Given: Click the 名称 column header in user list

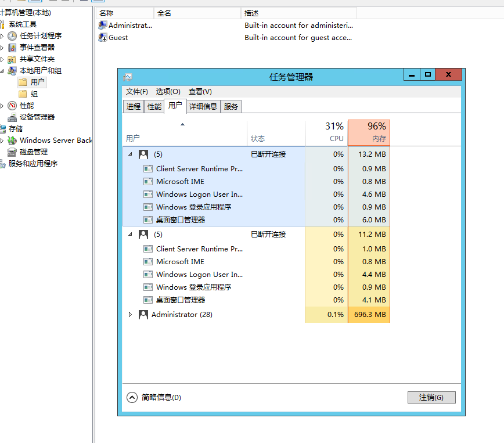Looking at the screenshot, I should pyautogui.click(x=125, y=13).
